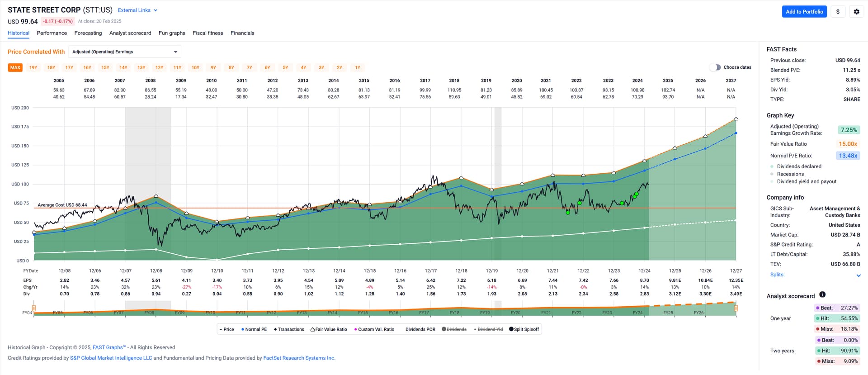Toggle Dividends declared graph key item
This screenshot has height=375, width=868.
click(796, 166)
